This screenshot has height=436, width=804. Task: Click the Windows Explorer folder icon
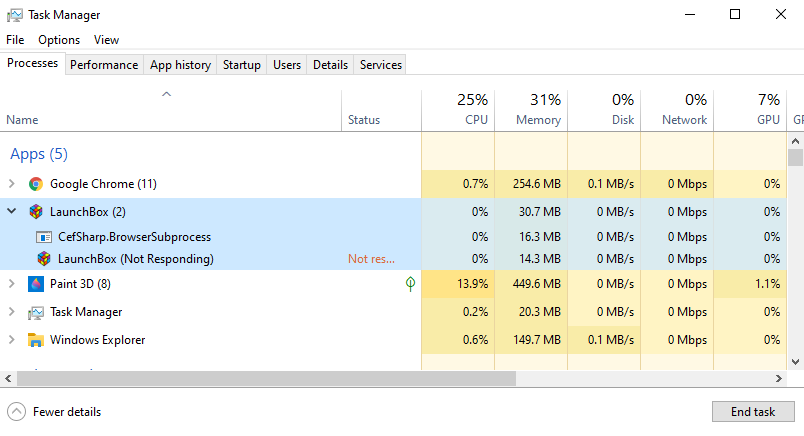35,340
